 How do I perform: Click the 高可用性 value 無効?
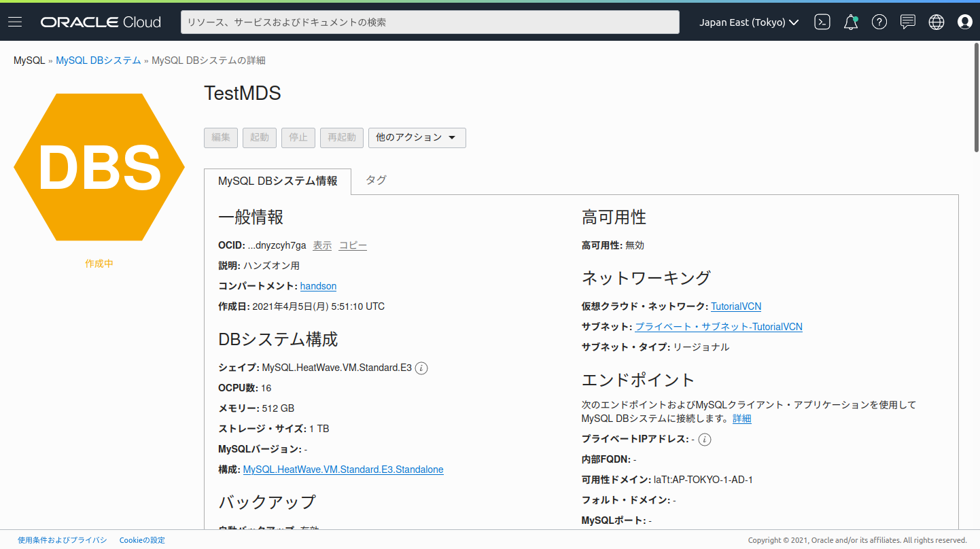pyautogui.click(x=635, y=245)
